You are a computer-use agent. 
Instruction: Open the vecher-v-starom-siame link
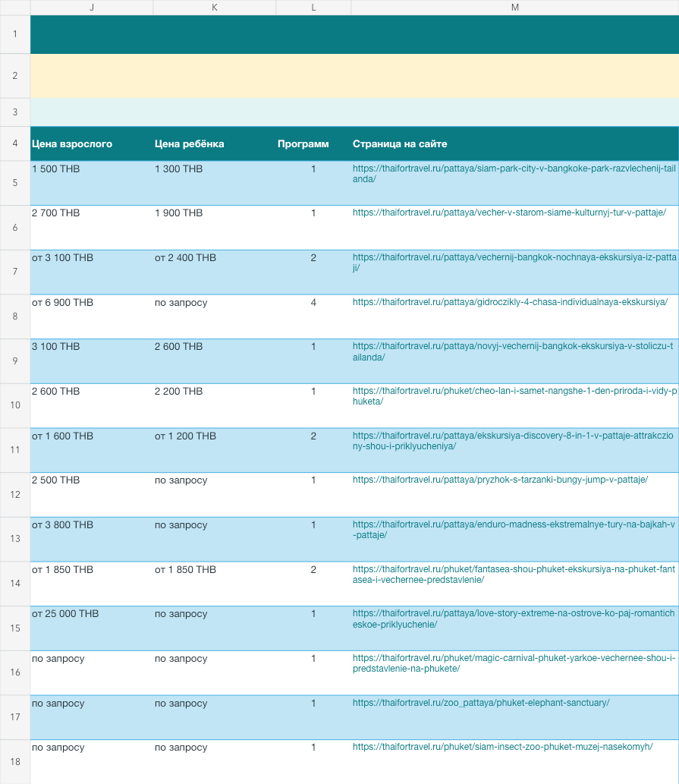509,213
